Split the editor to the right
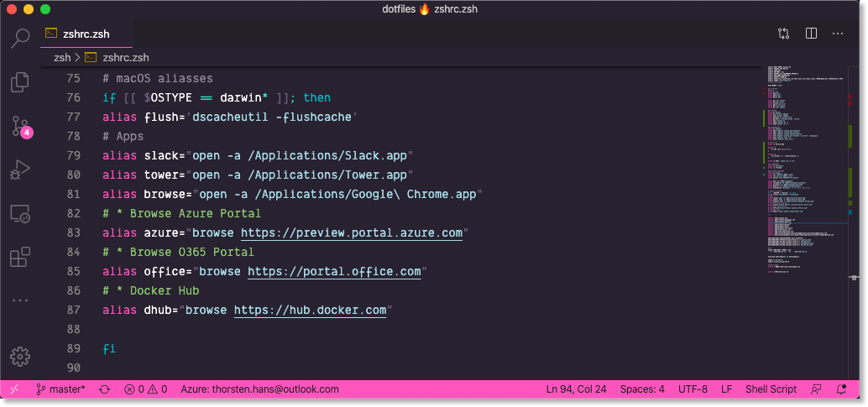This screenshot has width=868, height=407. pos(811,34)
